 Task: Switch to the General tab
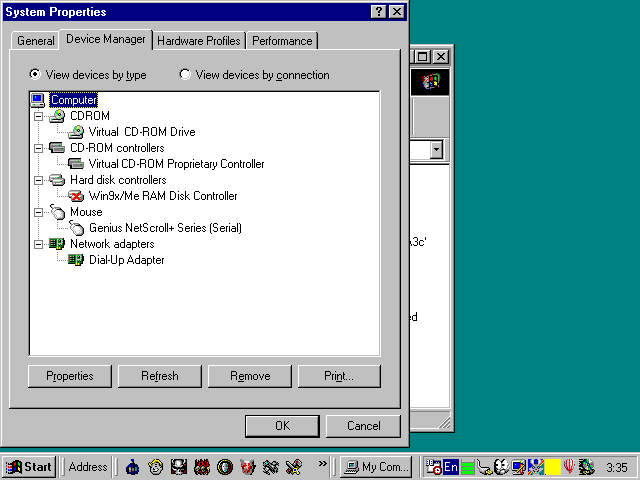36,41
